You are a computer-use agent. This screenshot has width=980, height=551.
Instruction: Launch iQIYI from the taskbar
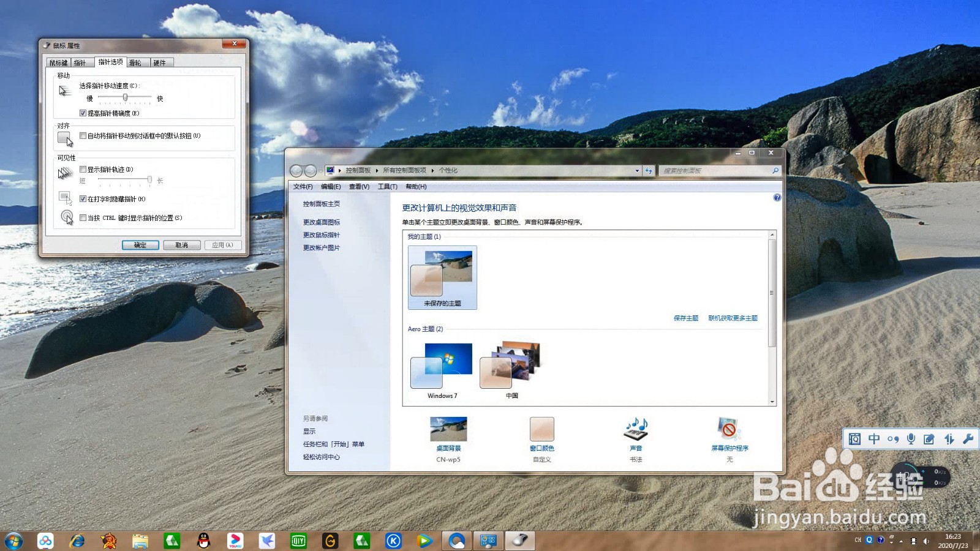click(298, 541)
